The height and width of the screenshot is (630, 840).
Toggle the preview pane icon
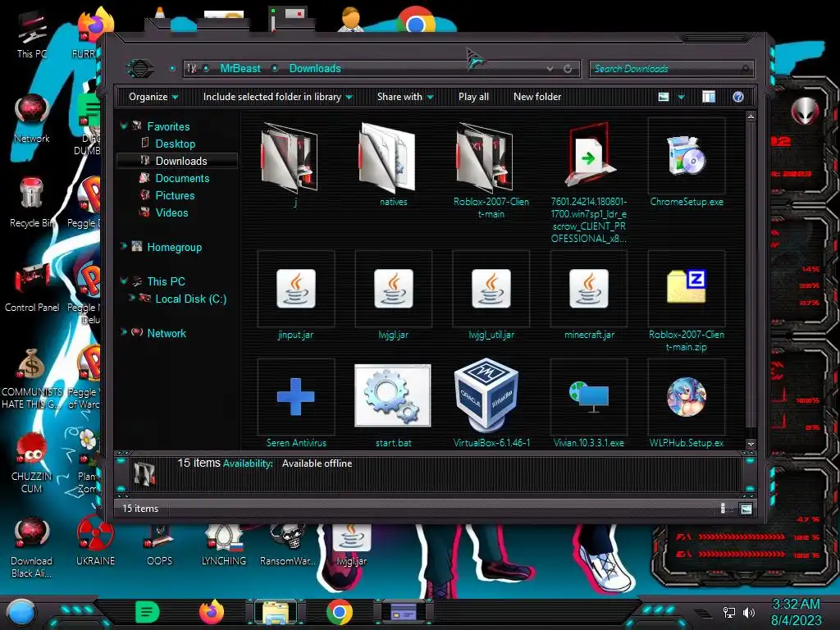tap(709, 97)
